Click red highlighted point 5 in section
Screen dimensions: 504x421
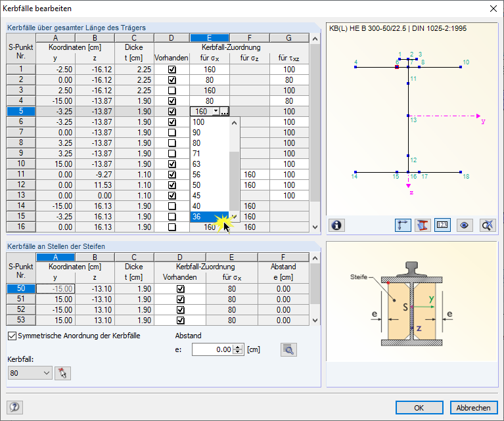pyautogui.click(x=397, y=67)
